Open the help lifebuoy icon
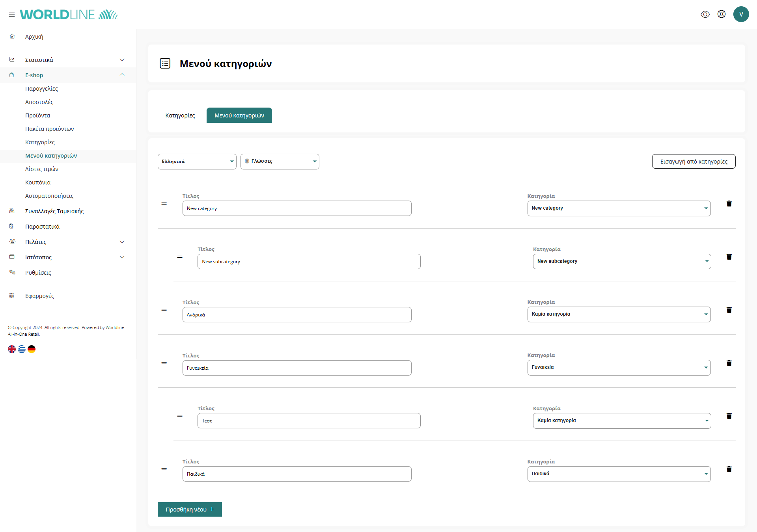Image resolution: width=757 pixels, height=532 pixels. pos(722,14)
